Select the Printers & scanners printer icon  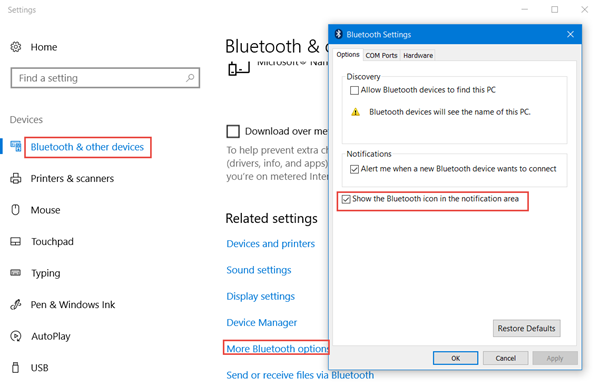tap(16, 178)
